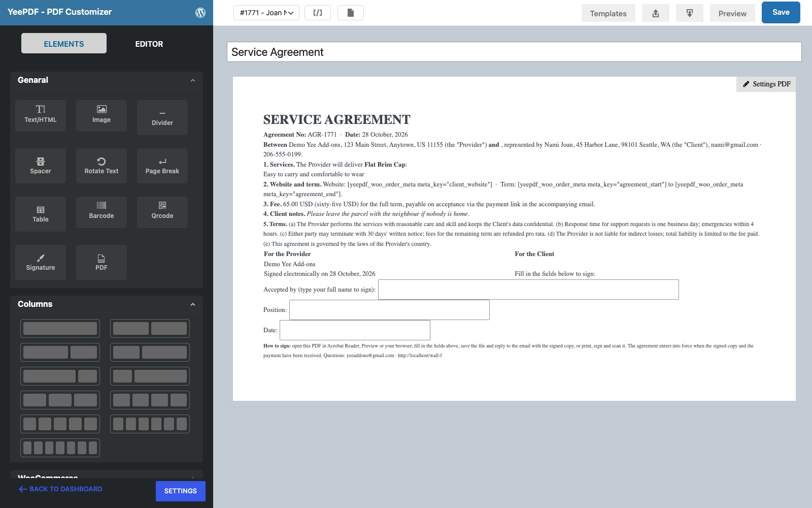Select the Spacer element
Viewport: 812px width, 508px height.
point(41,166)
